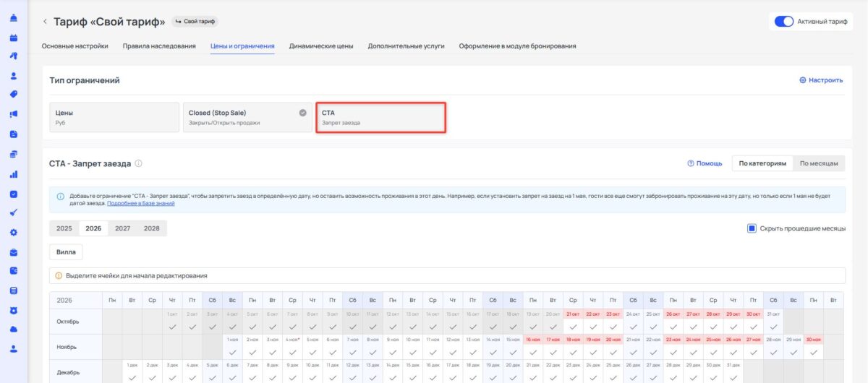Viewport: 868px width, 383px height.
Task: Select the 1 дек calendar cell
Action: (132, 371)
